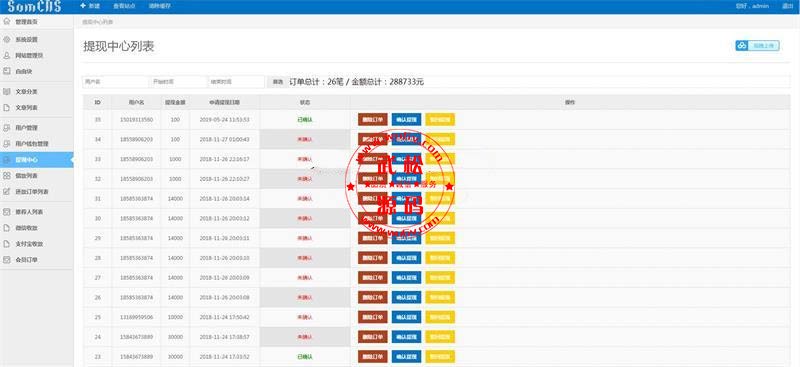This screenshot has width=800, height=367.
Task: Click yellow button in row ID 29
Action: (440, 238)
